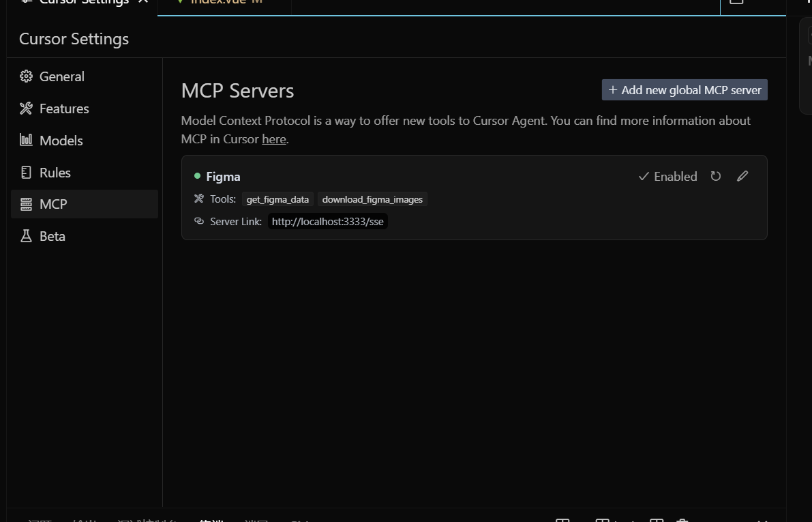Screen dimensions: 812x522
Task: Click the green Figma status dot
Action: 197,176
